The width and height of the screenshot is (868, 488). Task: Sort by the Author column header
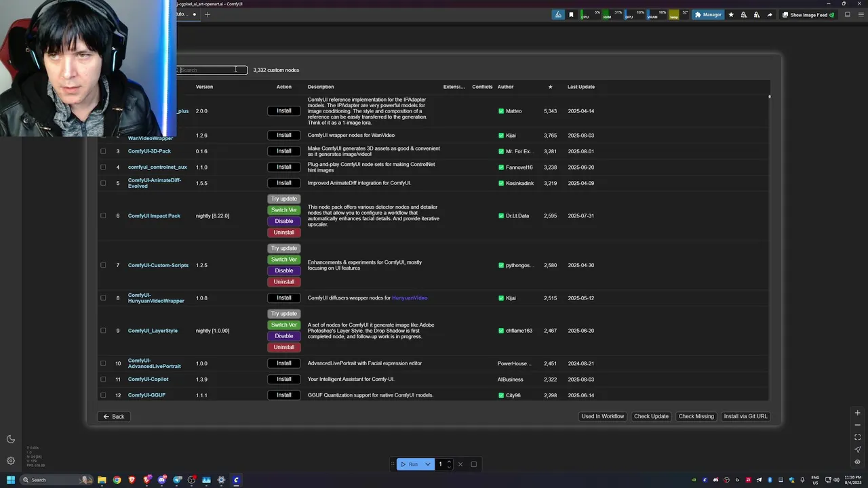(x=505, y=87)
